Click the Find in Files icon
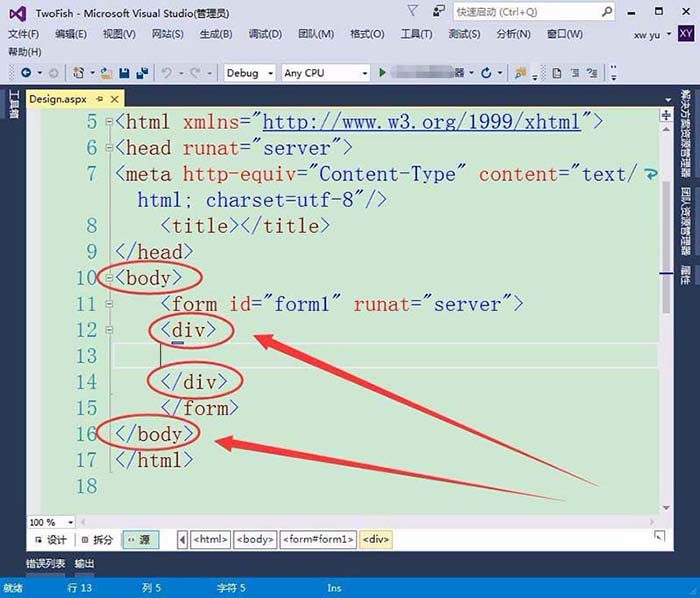 tap(520, 72)
